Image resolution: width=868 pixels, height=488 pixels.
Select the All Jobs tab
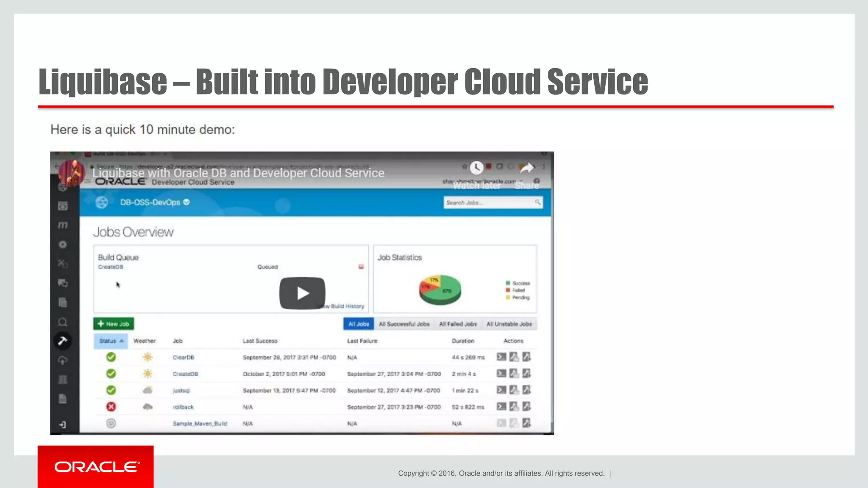(x=359, y=324)
